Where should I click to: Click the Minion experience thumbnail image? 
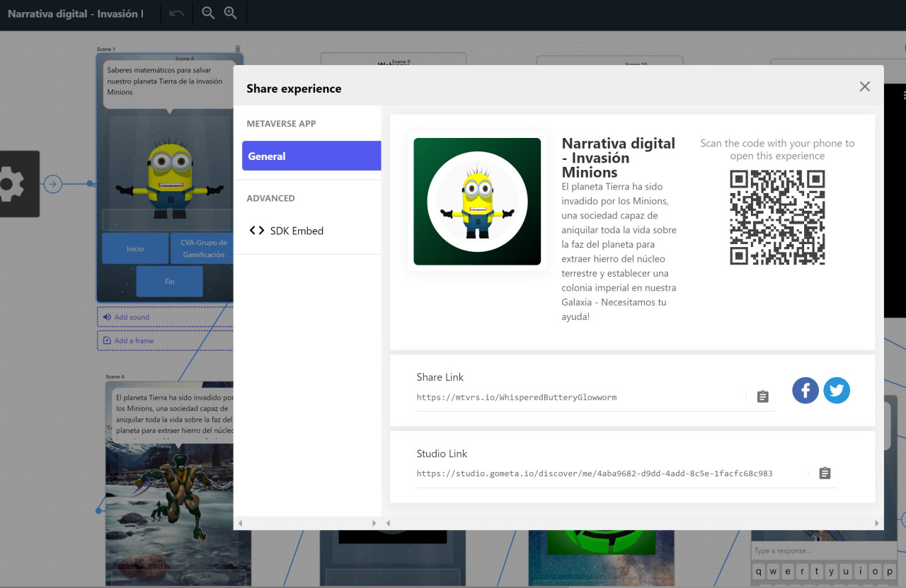(x=477, y=202)
